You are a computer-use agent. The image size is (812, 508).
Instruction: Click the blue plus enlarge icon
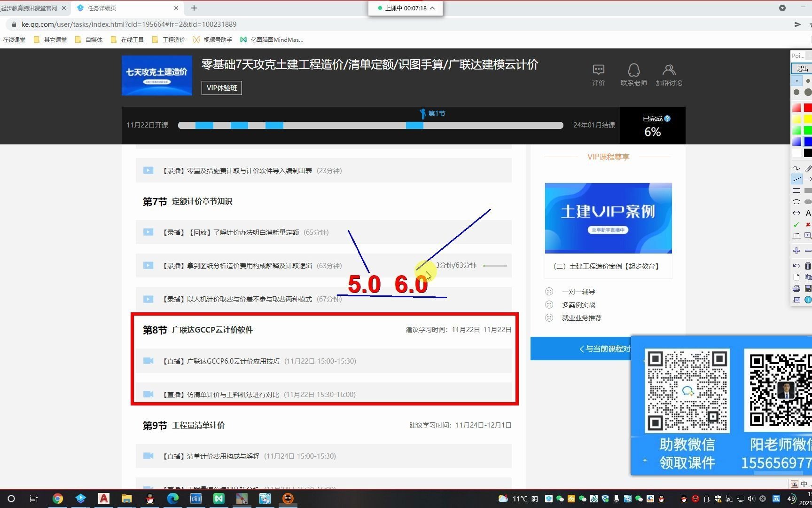click(796, 251)
